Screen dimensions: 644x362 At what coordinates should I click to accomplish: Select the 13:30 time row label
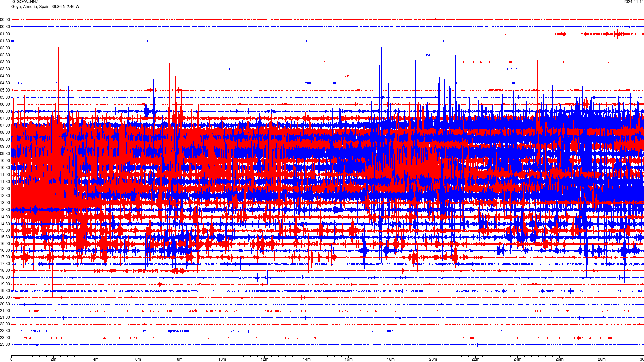pos(5,210)
